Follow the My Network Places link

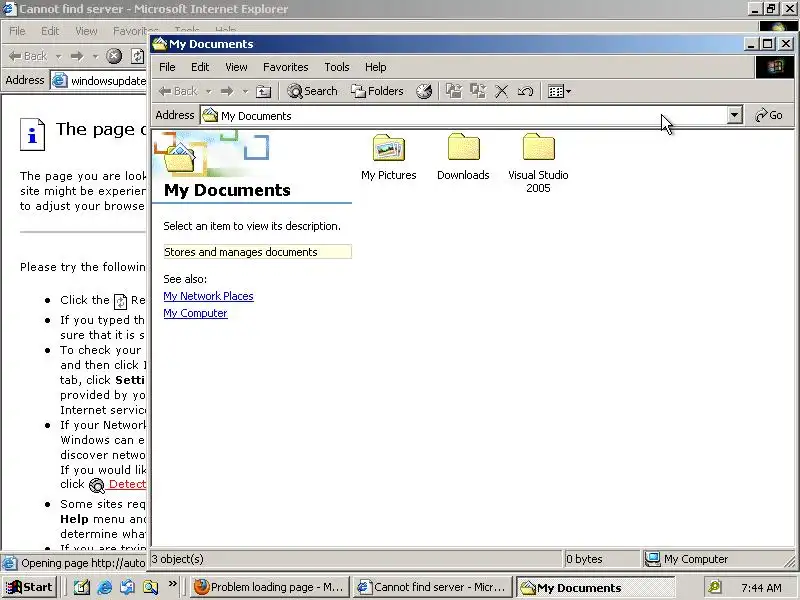click(208, 296)
